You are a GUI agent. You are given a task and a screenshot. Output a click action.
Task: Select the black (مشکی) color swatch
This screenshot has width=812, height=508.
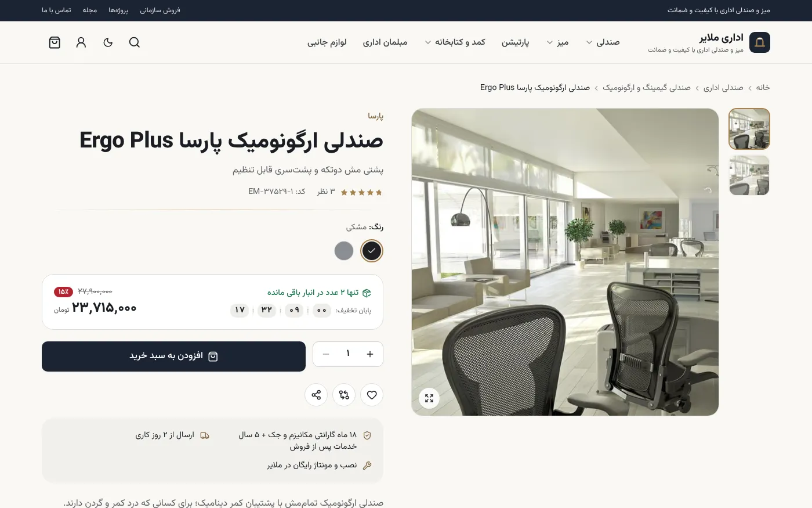pyautogui.click(x=372, y=251)
